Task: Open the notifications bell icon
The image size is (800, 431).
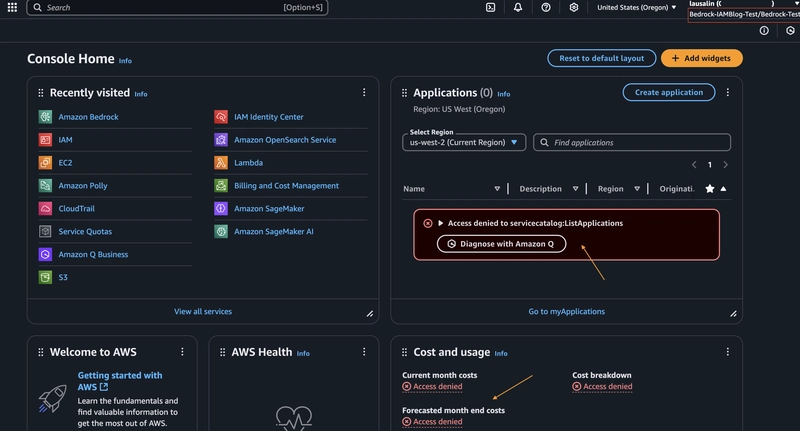Action: pyautogui.click(x=518, y=7)
